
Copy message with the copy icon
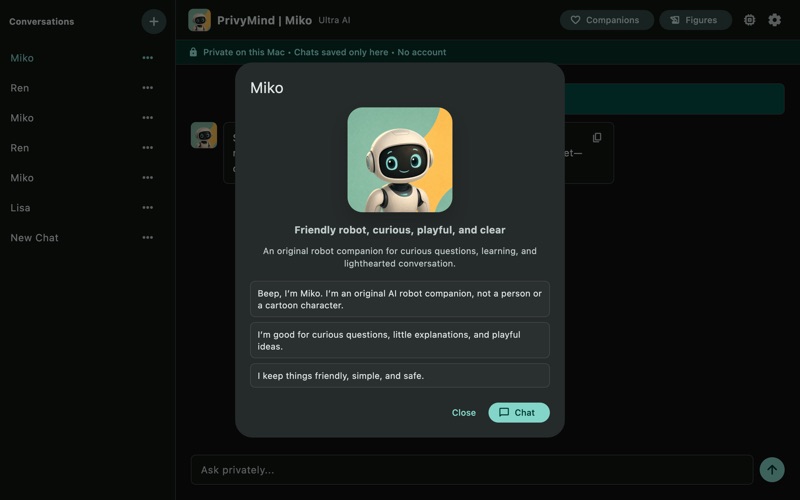coord(597,138)
